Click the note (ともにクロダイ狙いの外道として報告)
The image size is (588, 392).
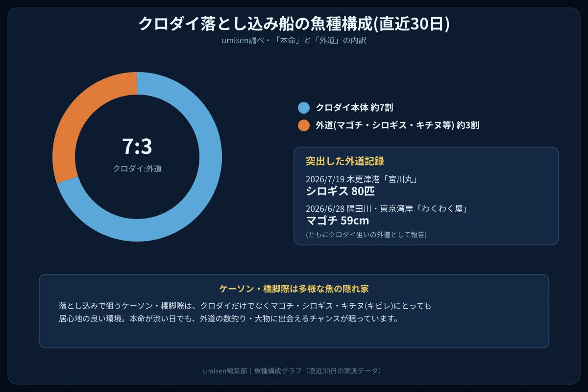tap(366, 235)
